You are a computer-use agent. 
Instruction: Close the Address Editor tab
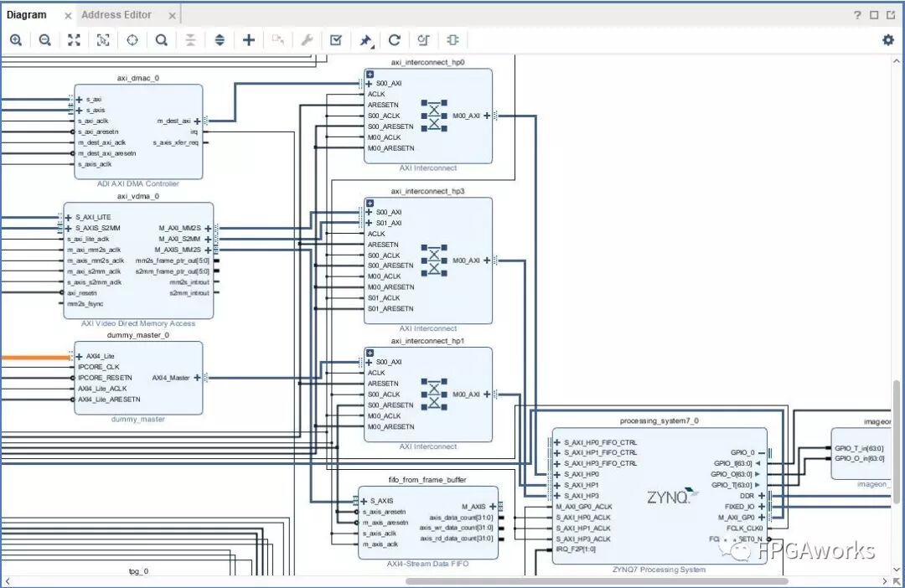[x=172, y=15]
